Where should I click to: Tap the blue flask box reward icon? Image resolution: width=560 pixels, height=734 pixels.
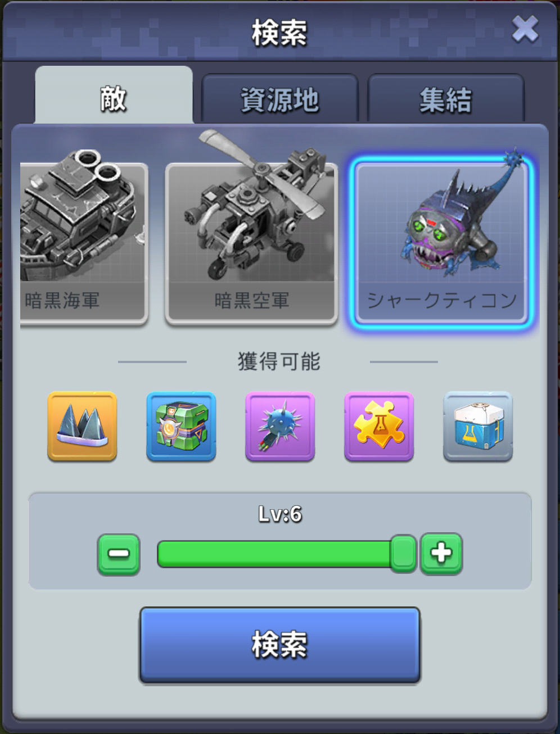point(478,426)
